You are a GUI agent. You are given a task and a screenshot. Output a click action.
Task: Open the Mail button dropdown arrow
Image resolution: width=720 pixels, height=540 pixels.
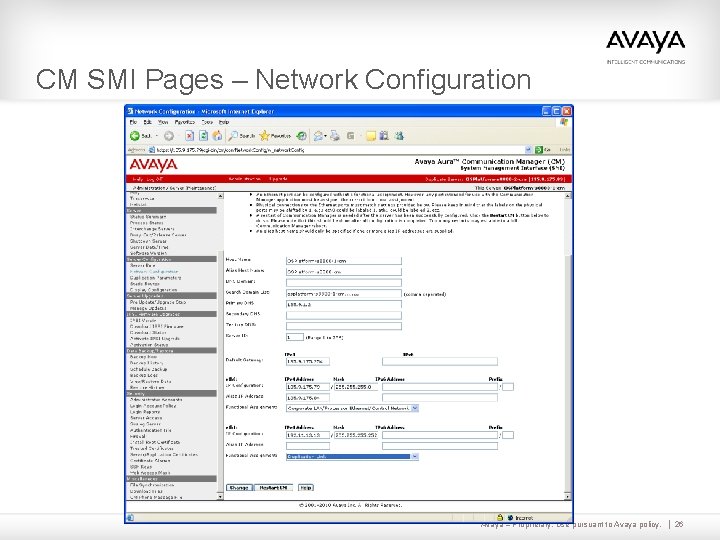(325, 136)
